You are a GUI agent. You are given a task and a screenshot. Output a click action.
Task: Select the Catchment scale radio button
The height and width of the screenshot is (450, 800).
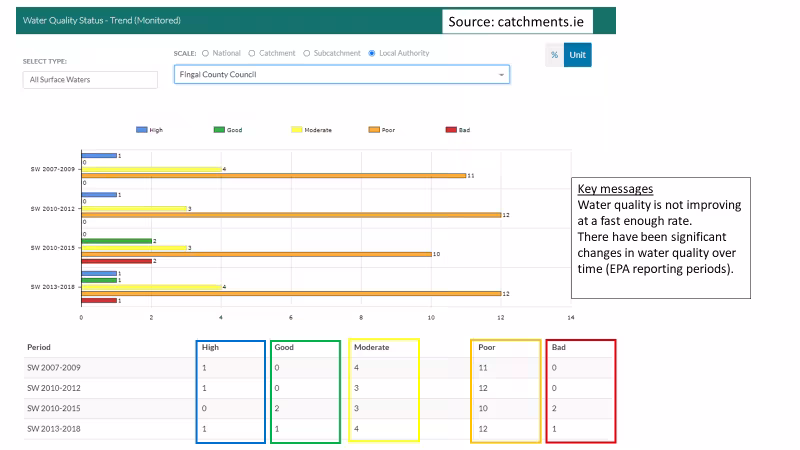pyautogui.click(x=253, y=53)
